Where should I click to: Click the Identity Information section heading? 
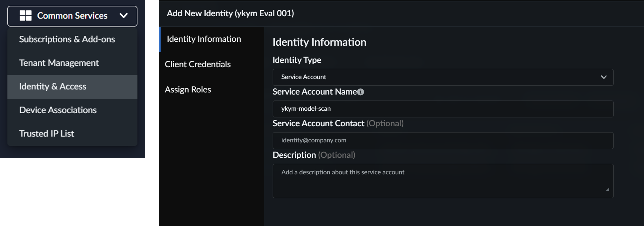[x=319, y=42]
